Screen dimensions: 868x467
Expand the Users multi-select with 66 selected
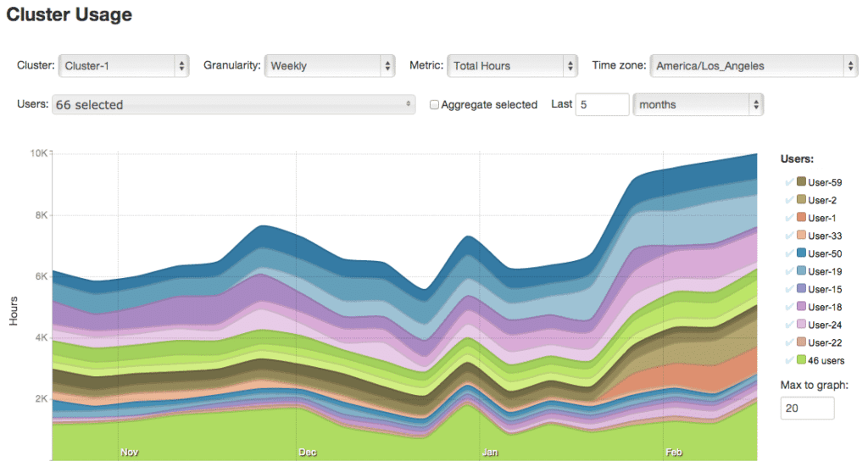point(233,105)
